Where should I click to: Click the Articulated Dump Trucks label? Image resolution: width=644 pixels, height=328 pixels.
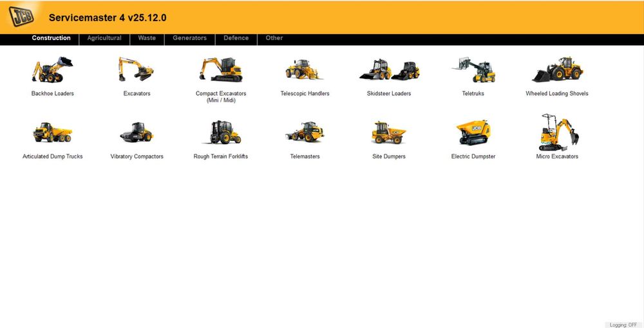[53, 156]
